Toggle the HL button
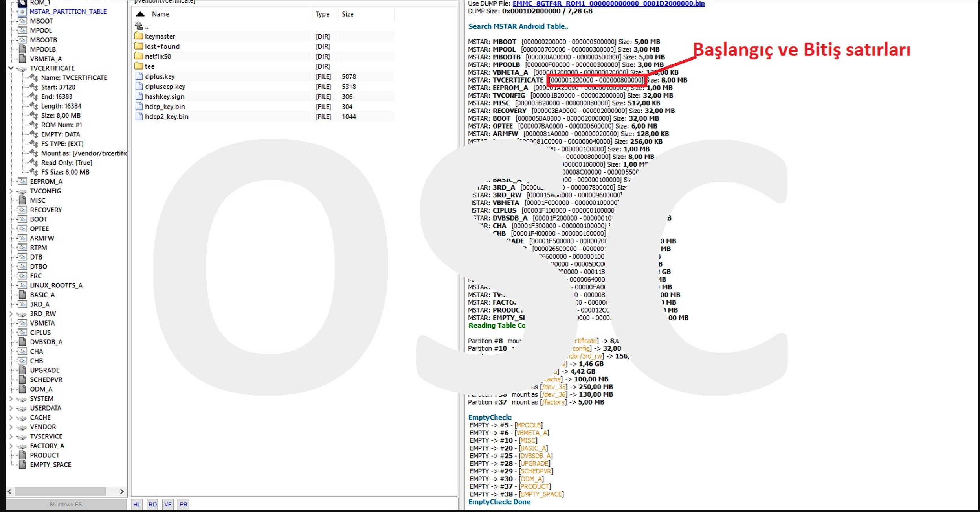 click(137, 504)
